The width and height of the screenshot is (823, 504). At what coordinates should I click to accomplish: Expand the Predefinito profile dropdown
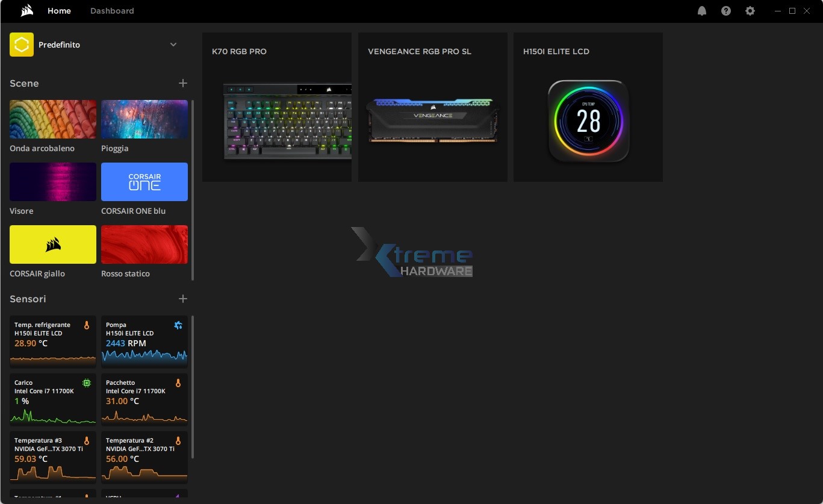(173, 44)
